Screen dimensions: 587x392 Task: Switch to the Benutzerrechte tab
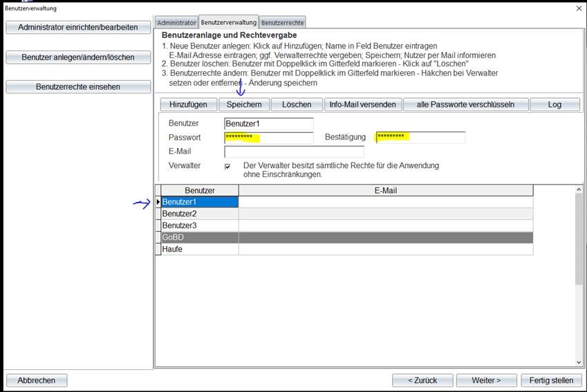[x=282, y=22]
